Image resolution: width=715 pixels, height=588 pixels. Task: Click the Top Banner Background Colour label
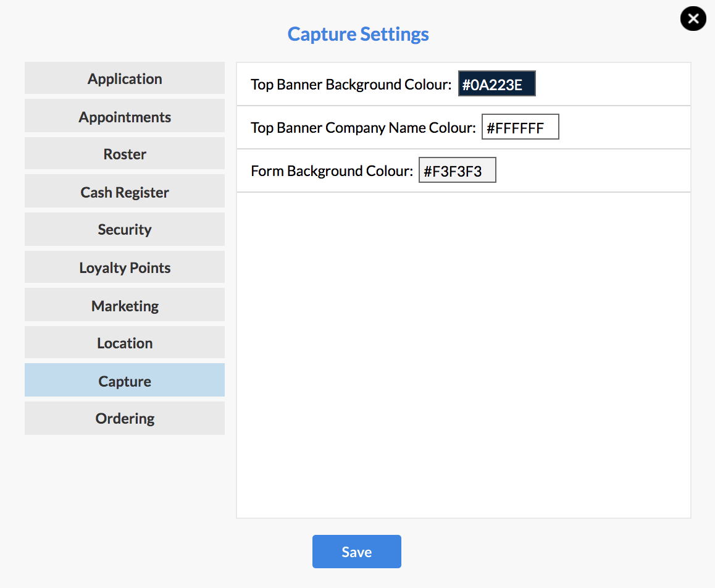coord(351,85)
